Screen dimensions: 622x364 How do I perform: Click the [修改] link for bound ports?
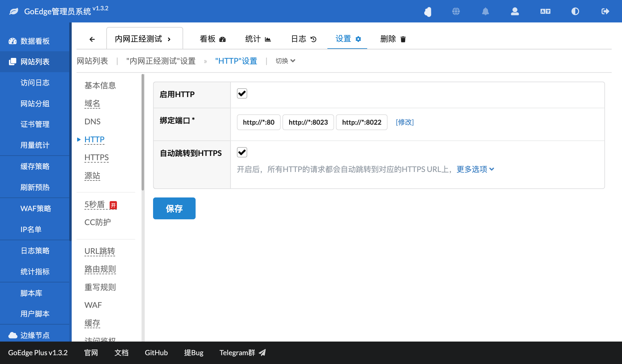pos(405,122)
